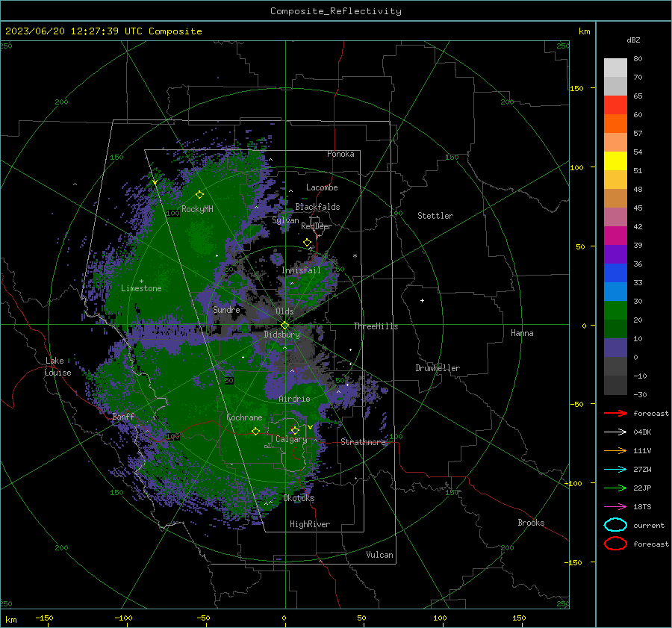Click the Cochrane city label
672x628 pixels.
pos(244,417)
